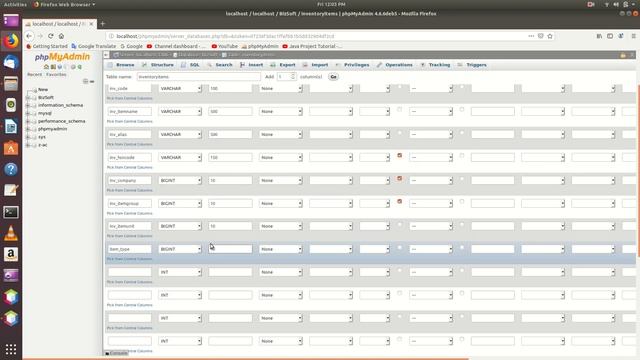
Task: Open BIGINT type dropdown for item_type row
Action: (x=180, y=249)
